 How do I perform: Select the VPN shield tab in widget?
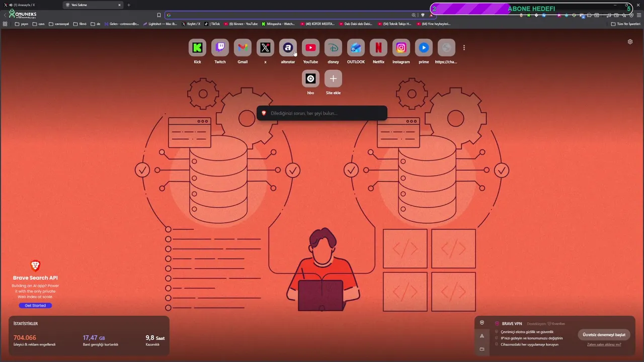tap(482, 323)
